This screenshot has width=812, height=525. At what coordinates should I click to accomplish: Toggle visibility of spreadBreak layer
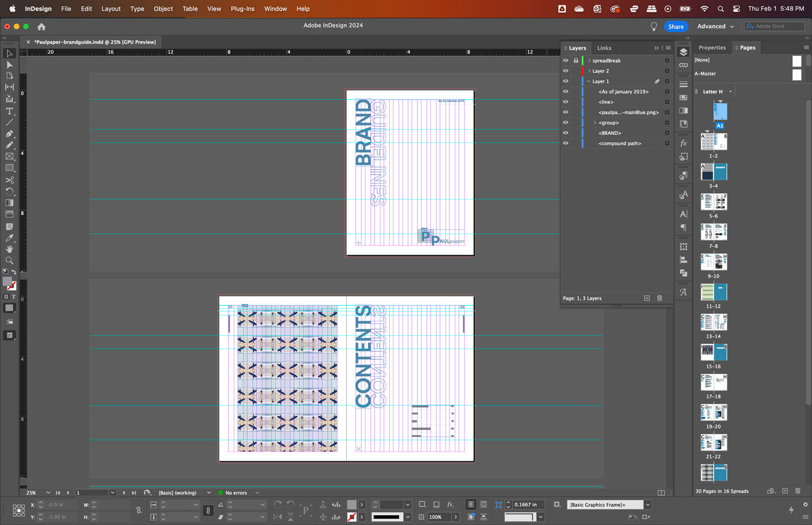coord(565,60)
